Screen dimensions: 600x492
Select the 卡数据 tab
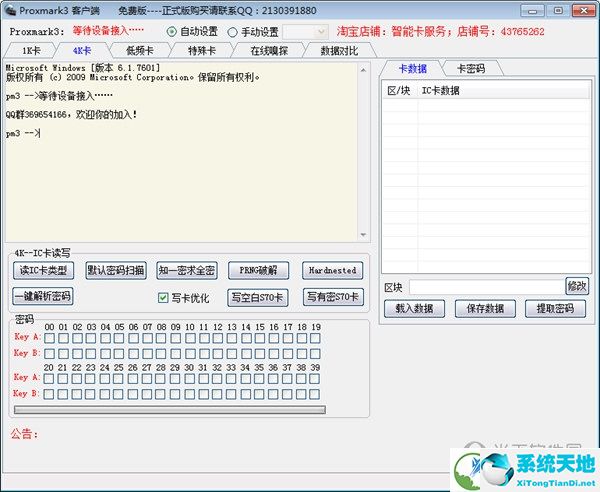(x=412, y=69)
